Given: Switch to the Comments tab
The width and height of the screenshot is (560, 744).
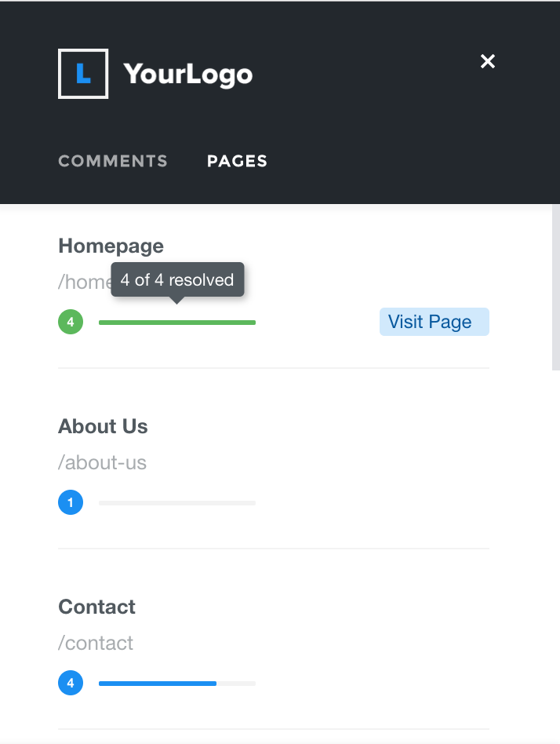Looking at the screenshot, I should click(x=113, y=161).
